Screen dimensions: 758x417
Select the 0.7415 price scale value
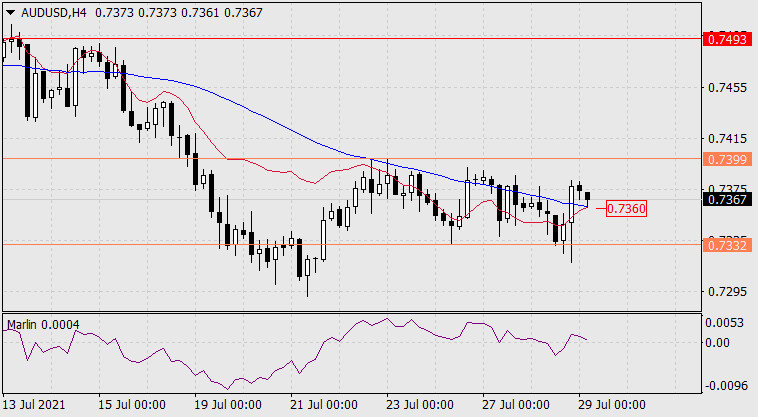(x=727, y=139)
